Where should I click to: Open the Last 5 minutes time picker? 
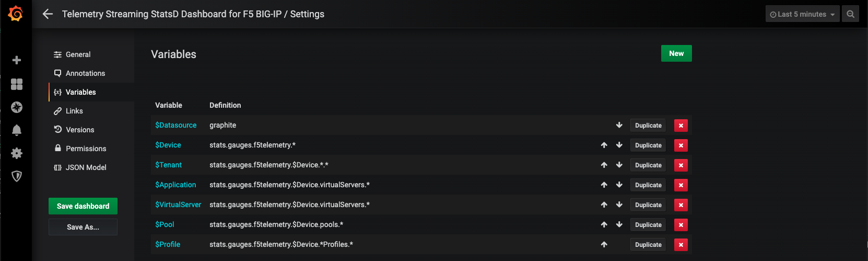[802, 14]
